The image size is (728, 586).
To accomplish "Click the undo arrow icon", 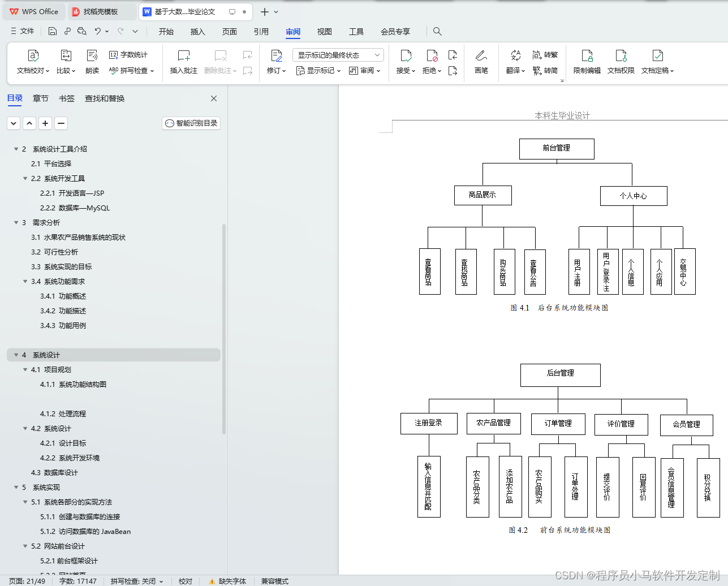I will point(97,31).
